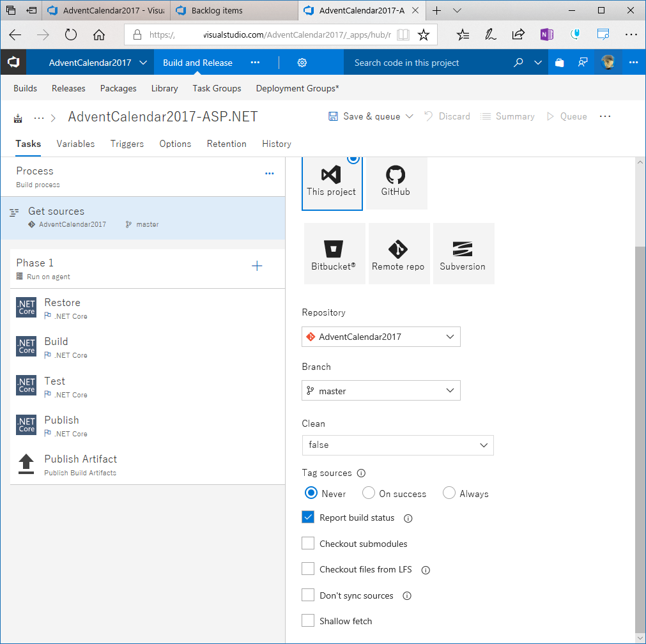This screenshot has width=646, height=644.
Task: Open more hubs ellipsis beside Build and Release
Action: pos(255,63)
